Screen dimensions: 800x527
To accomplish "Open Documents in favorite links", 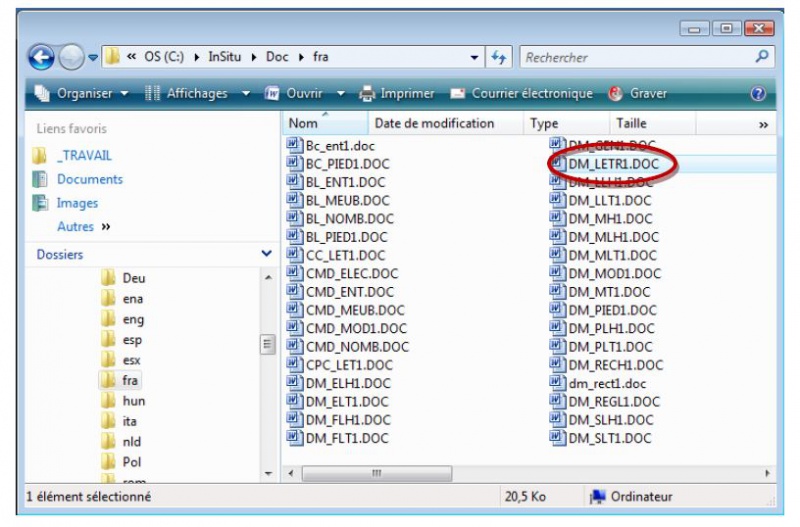I will pos(89,180).
